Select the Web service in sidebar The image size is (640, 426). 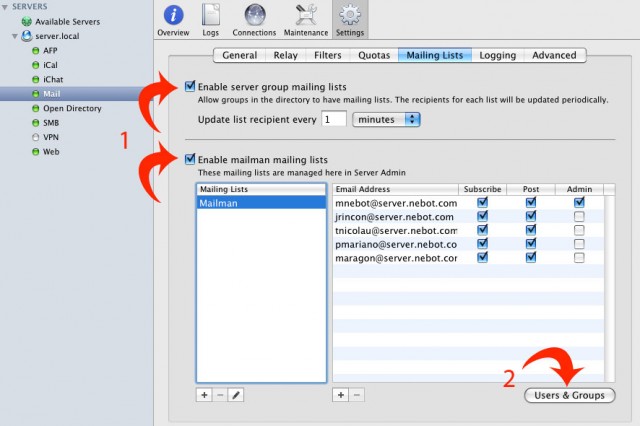point(51,152)
